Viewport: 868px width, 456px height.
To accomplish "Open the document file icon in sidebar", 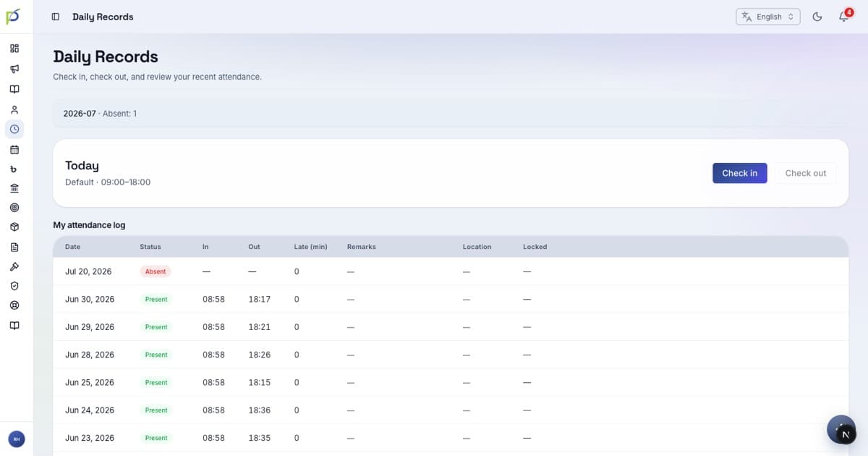I will click(x=14, y=247).
